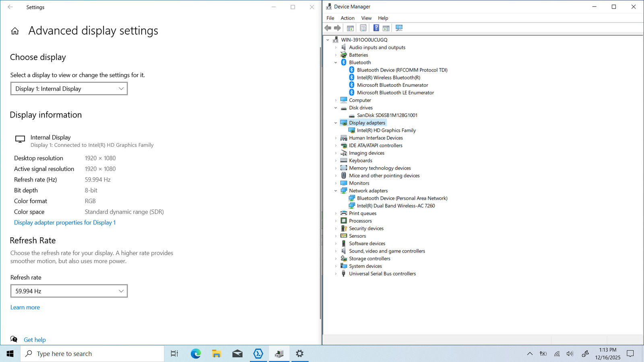Select the Batteries category icon

344,55
